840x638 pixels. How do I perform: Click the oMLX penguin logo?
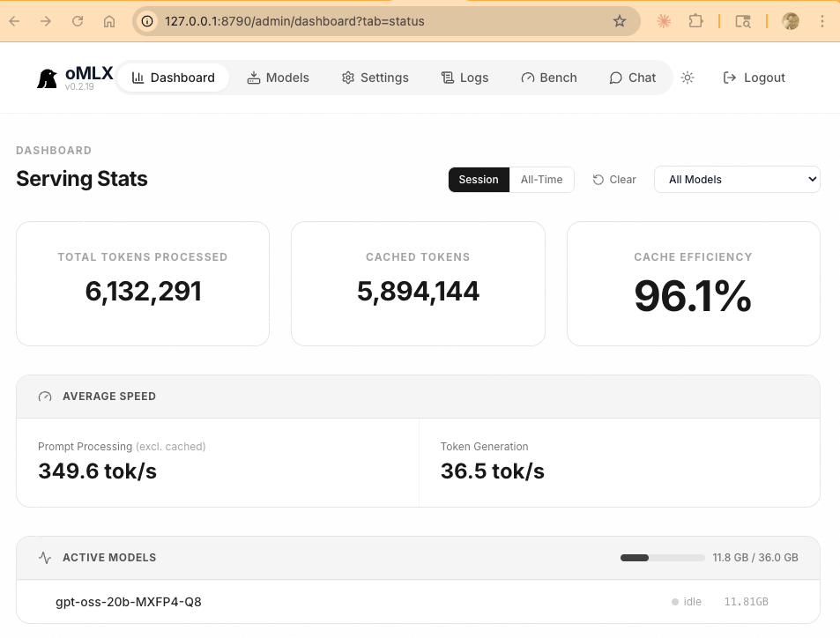click(47, 78)
